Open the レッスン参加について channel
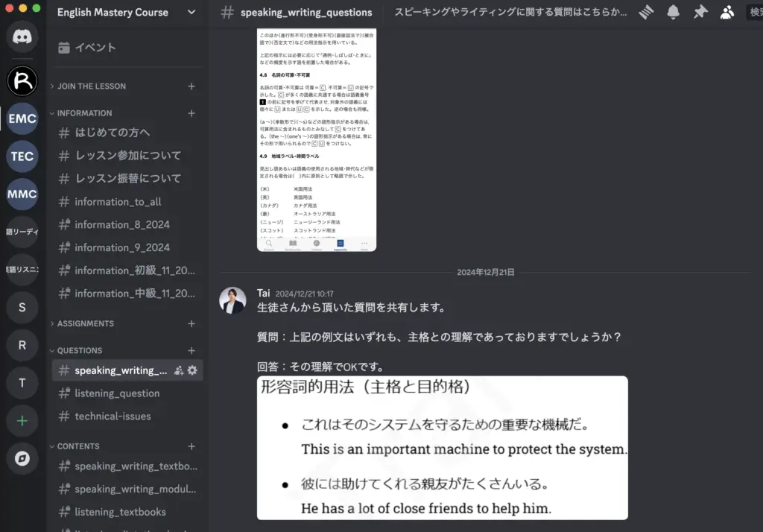The width and height of the screenshot is (763, 532). pos(127,155)
